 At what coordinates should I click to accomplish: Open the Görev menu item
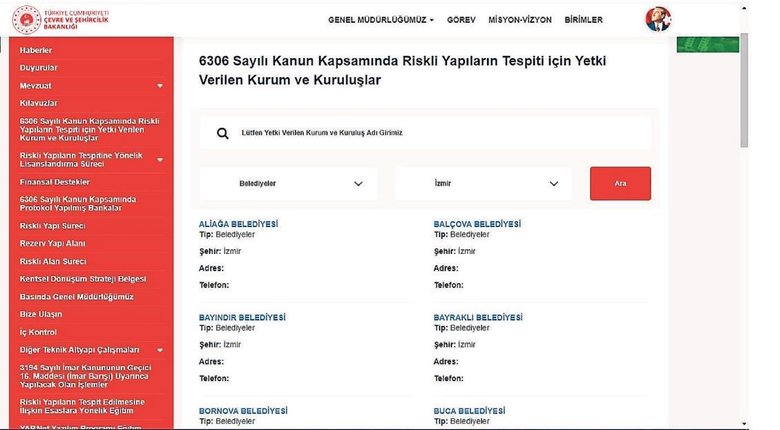tap(461, 20)
